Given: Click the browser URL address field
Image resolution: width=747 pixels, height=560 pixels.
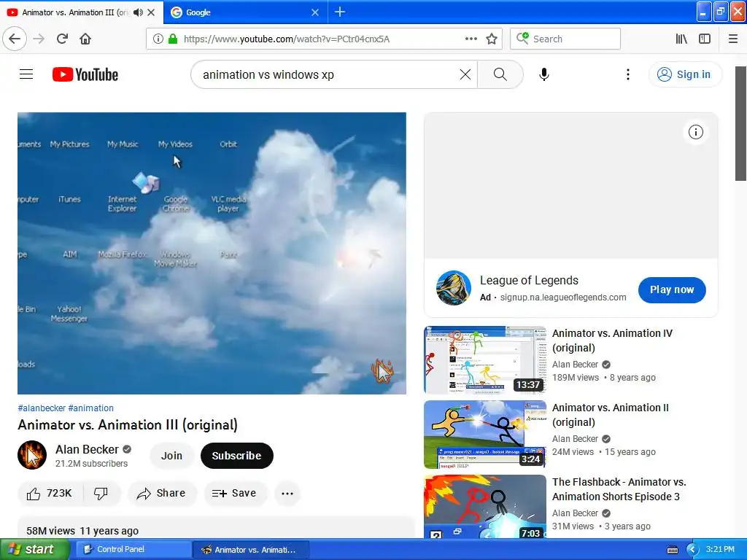Looking at the screenshot, I should point(322,39).
